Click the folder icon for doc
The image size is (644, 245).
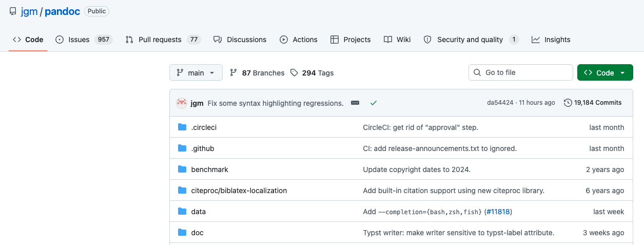tap(182, 232)
